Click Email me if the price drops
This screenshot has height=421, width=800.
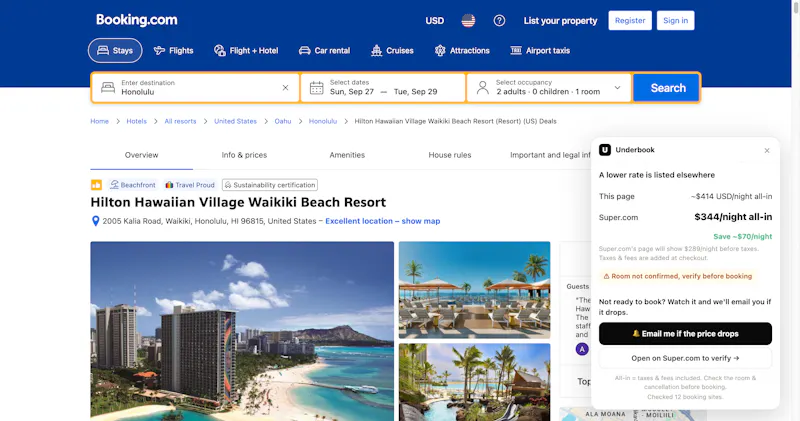[685, 334]
